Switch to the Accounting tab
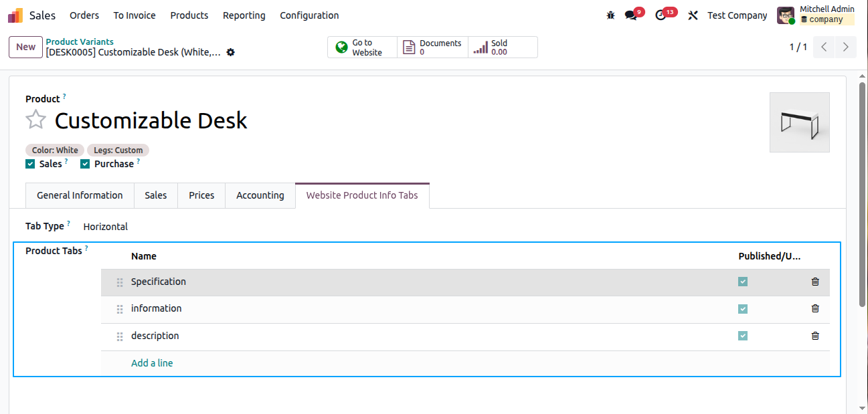Image resolution: width=868 pixels, height=414 pixels. point(260,195)
